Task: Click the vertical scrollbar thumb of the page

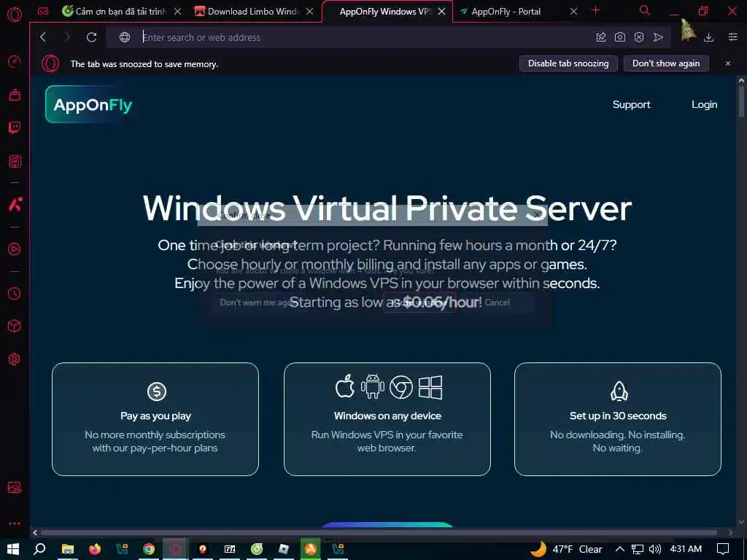Action: tap(741, 101)
